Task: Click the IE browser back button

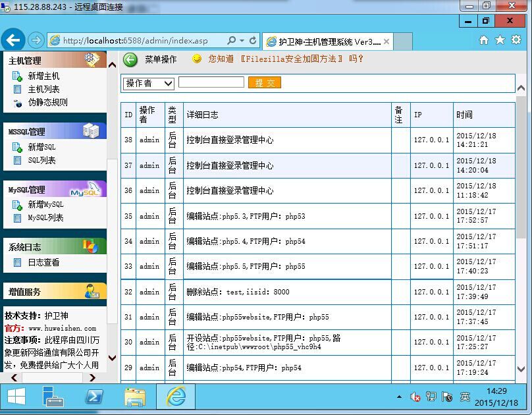Action: [14, 40]
